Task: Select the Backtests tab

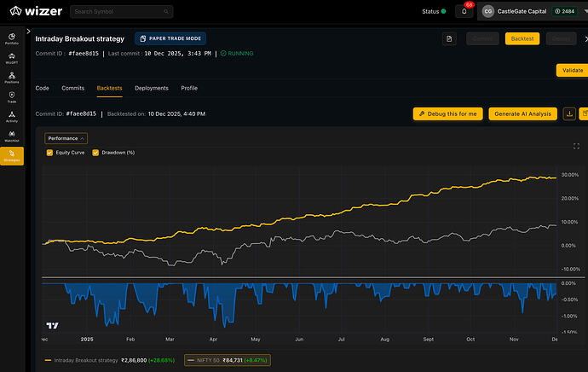Action: [x=109, y=88]
